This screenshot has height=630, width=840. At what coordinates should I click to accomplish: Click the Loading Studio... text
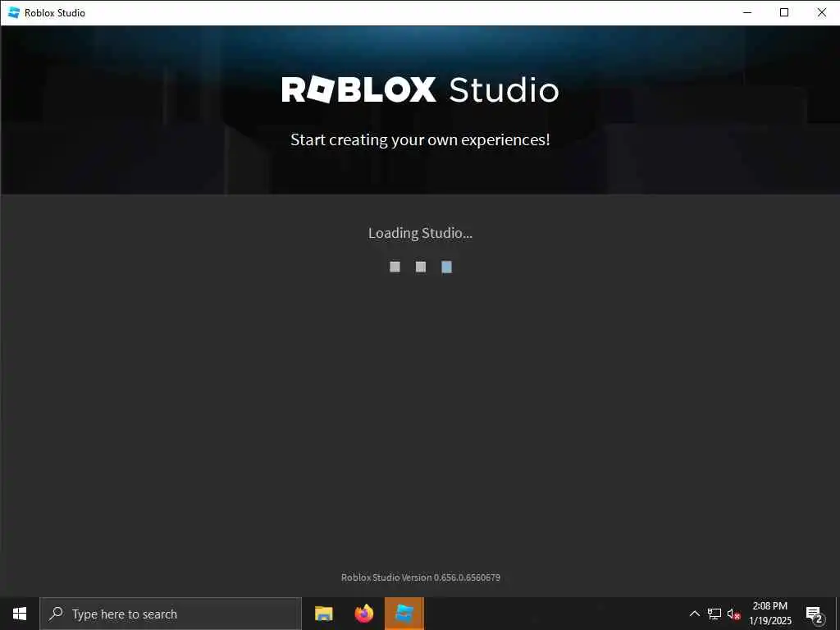click(x=420, y=233)
